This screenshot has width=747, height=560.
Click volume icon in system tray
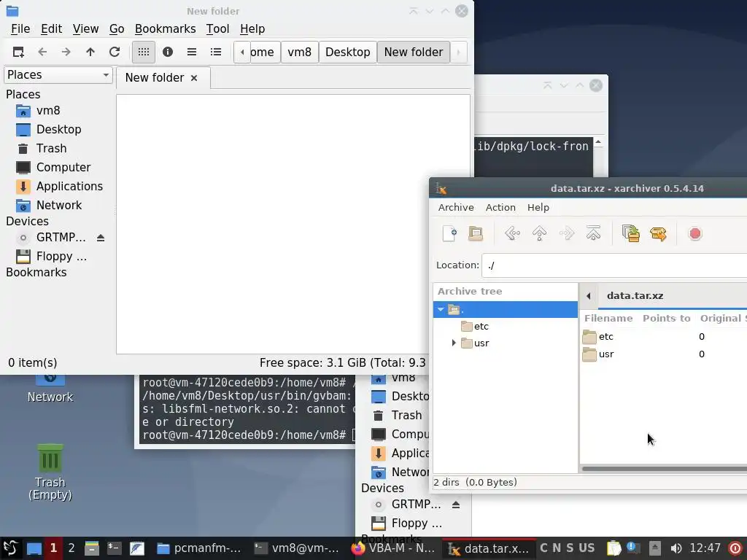676,548
